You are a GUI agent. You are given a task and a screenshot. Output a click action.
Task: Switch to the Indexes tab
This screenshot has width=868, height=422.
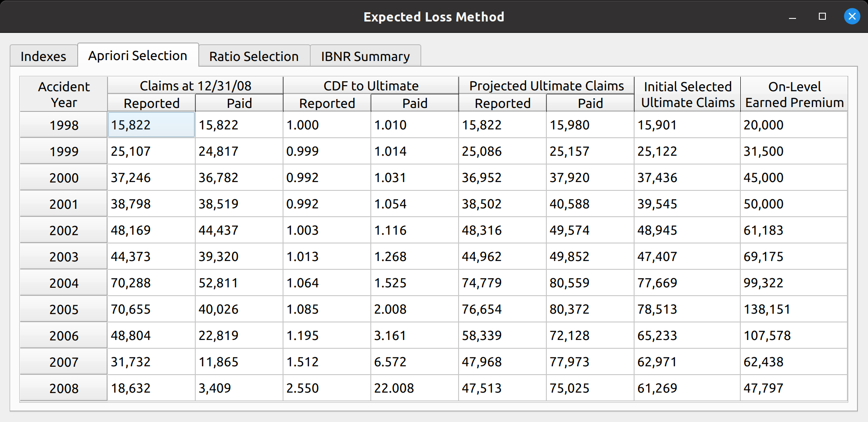pos(43,56)
